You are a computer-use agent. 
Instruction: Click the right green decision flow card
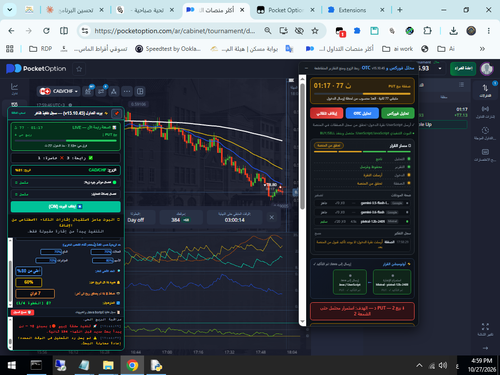click(392, 282)
